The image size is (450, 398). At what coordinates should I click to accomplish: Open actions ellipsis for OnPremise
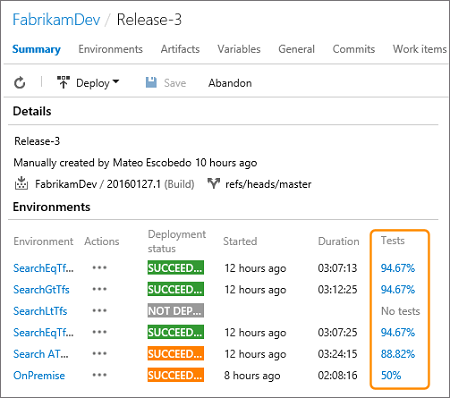(100, 375)
